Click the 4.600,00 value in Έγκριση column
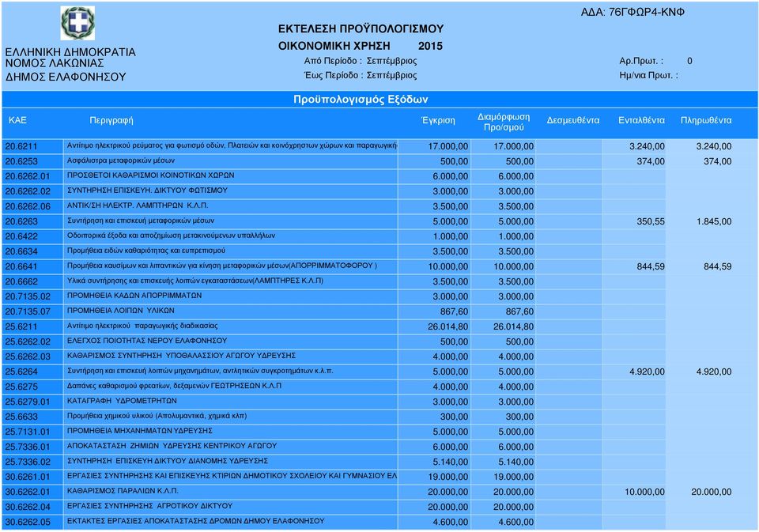The image size is (759, 532). pos(451,523)
